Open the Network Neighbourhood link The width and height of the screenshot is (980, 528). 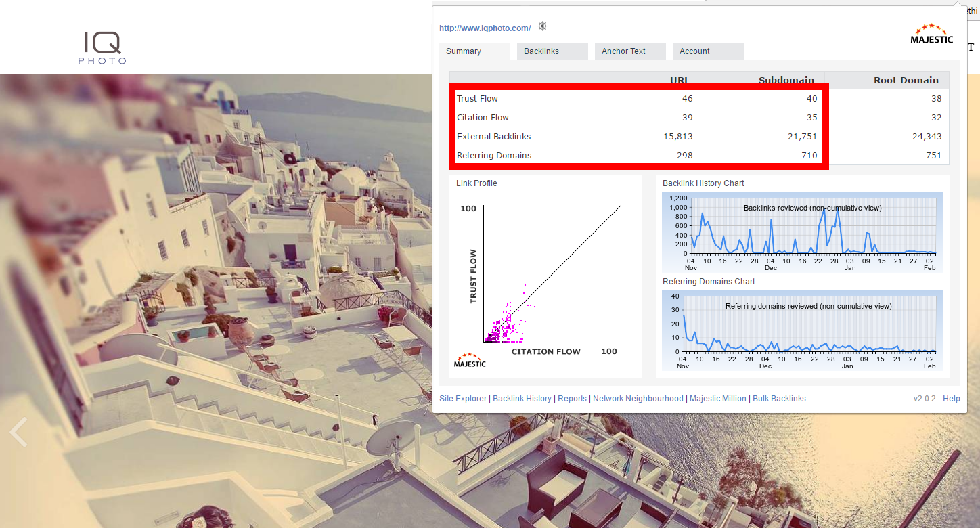(638, 399)
